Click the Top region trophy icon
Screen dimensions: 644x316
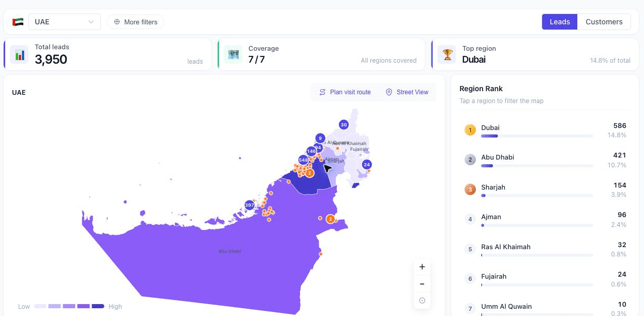pyautogui.click(x=447, y=54)
